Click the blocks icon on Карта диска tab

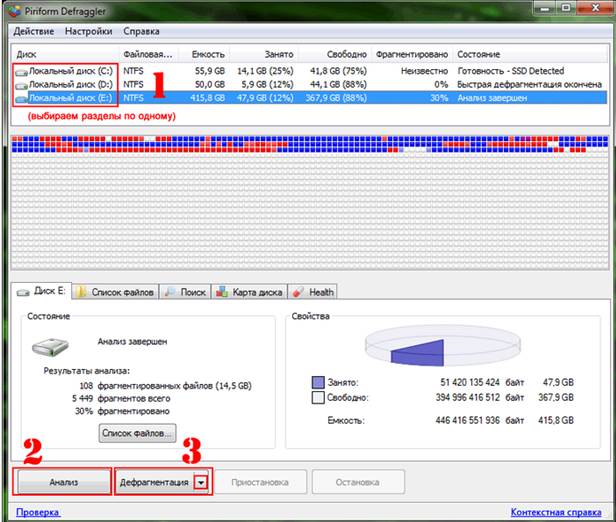(x=222, y=292)
